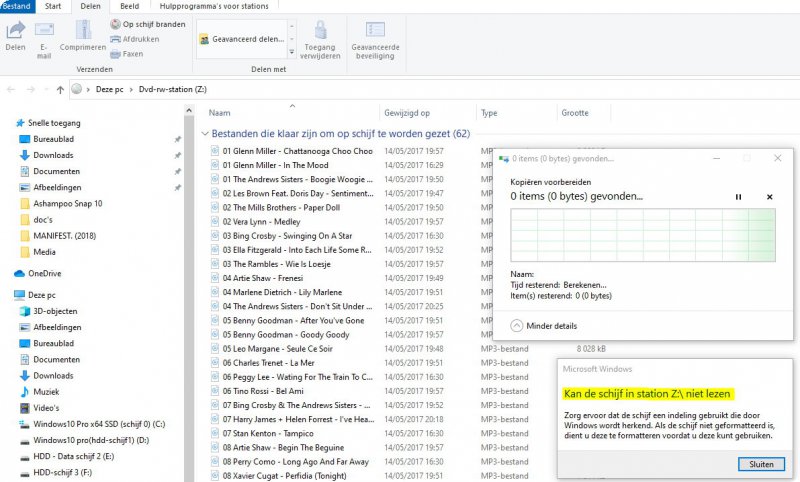Image resolution: width=800 pixels, height=482 pixels.
Task: Open OneDrive in the navigation pane
Action: click(45, 273)
